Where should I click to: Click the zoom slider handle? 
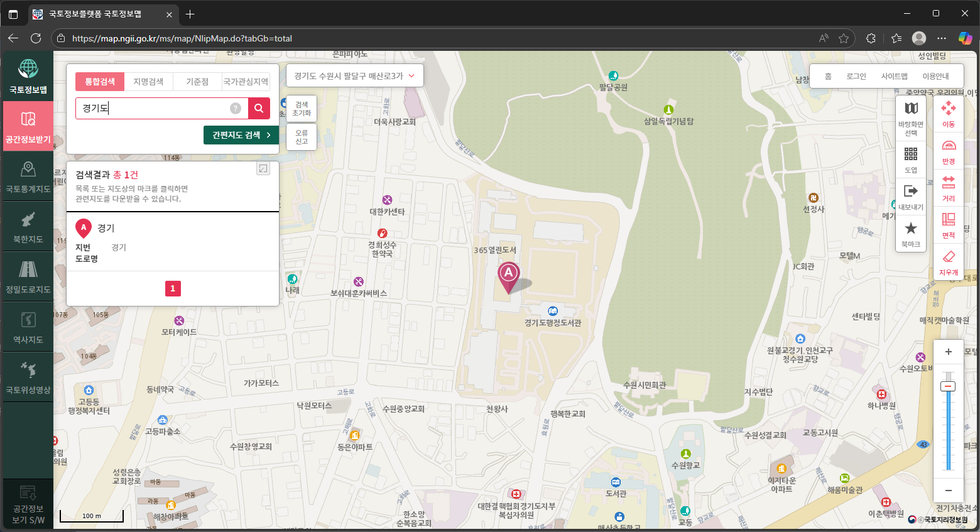pos(948,386)
